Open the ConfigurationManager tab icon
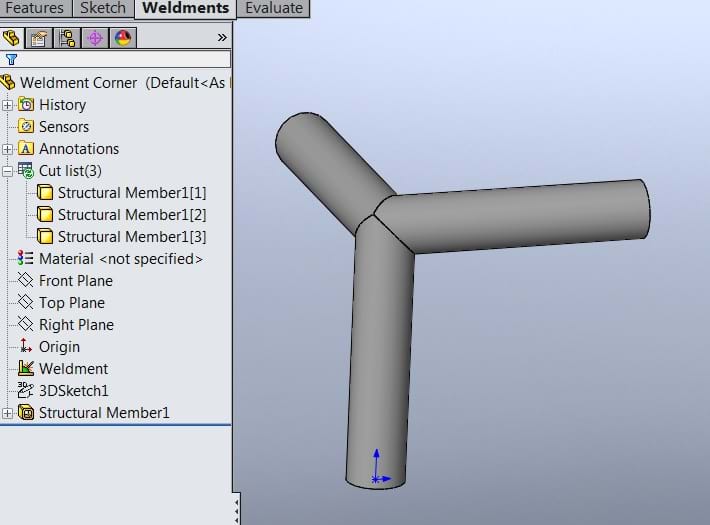 point(67,38)
